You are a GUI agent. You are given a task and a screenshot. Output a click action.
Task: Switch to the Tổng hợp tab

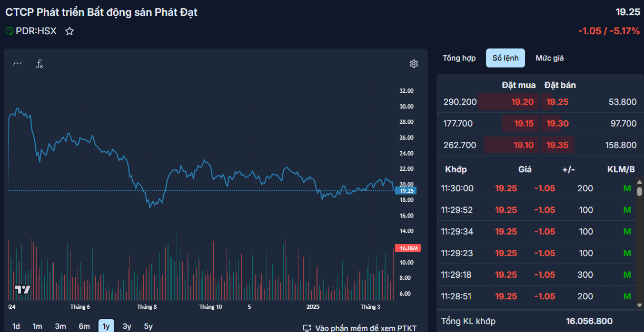point(459,58)
